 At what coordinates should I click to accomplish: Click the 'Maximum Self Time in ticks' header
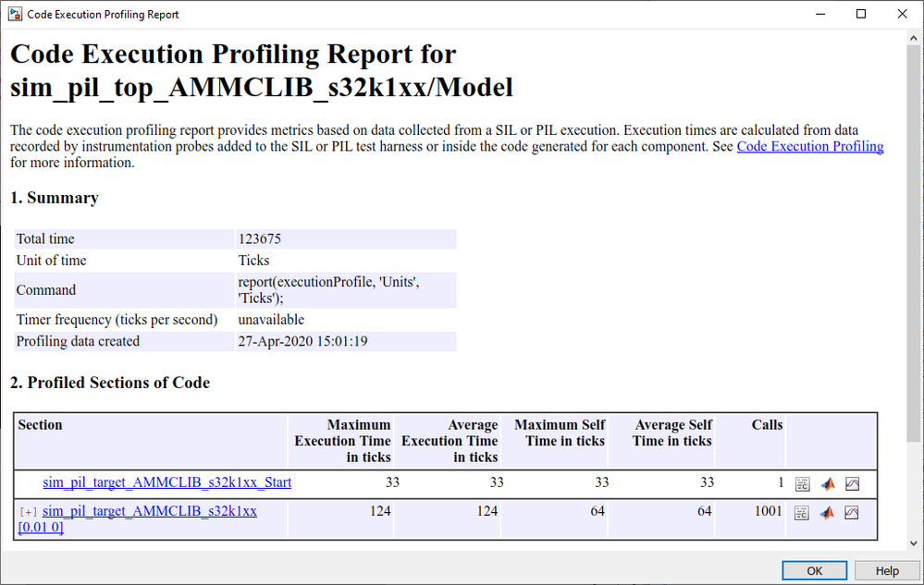coord(560,433)
